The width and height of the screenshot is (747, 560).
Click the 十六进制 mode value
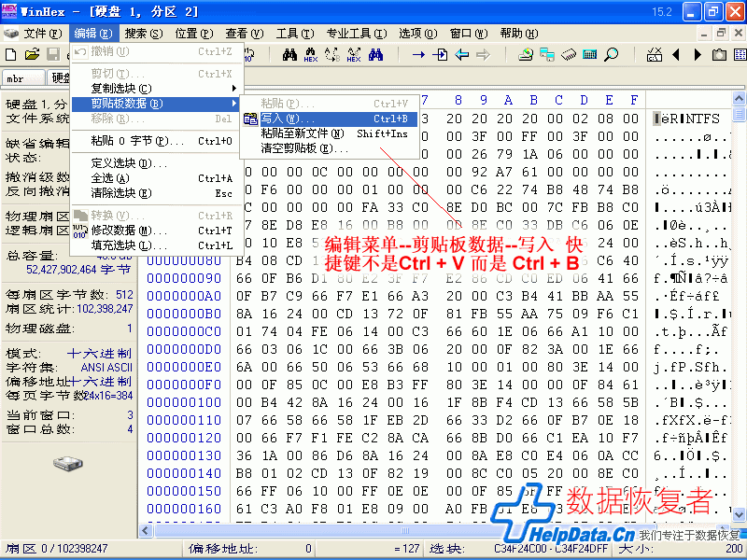click(99, 354)
